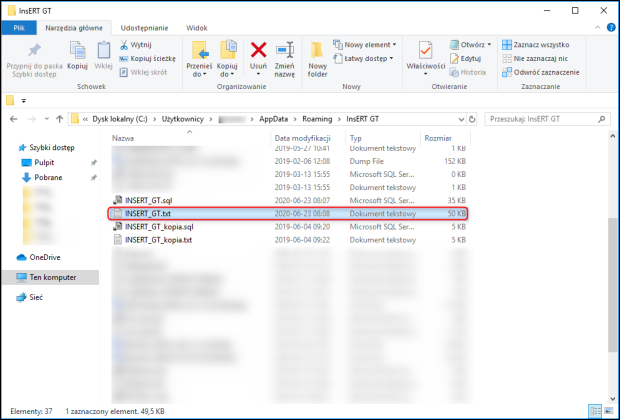Click AppData in address bar
The image size is (620, 420).
[274, 119]
